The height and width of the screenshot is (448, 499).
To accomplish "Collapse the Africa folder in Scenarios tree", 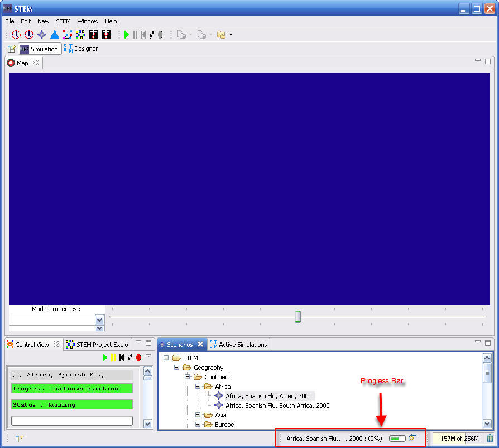I will (198, 387).
